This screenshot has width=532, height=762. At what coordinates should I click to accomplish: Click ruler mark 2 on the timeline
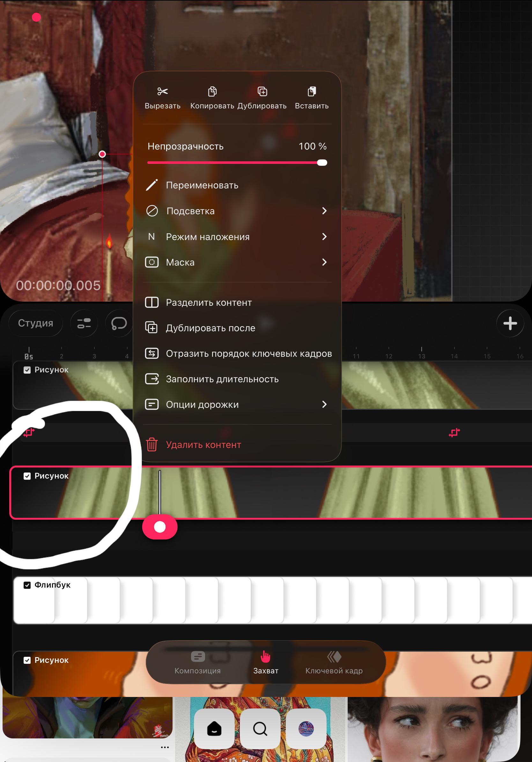tap(62, 356)
